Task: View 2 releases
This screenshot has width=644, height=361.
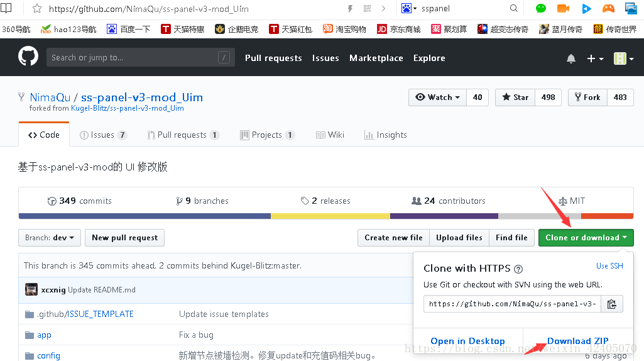Action: tap(325, 201)
